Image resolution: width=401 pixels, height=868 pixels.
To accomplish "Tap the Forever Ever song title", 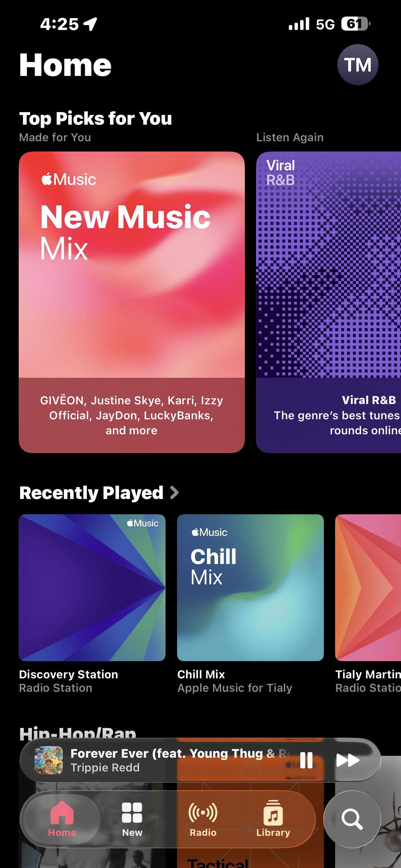I will (178, 753).
